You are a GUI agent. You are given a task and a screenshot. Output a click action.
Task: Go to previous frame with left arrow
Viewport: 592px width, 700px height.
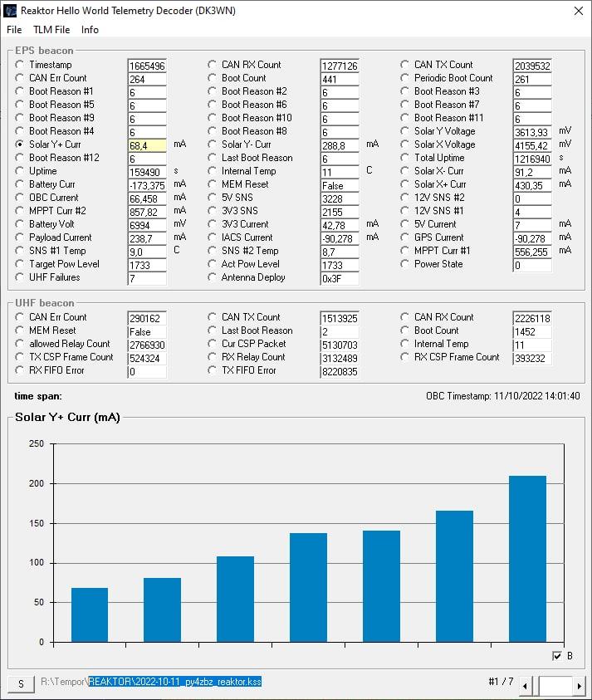[x=526, y=685]
